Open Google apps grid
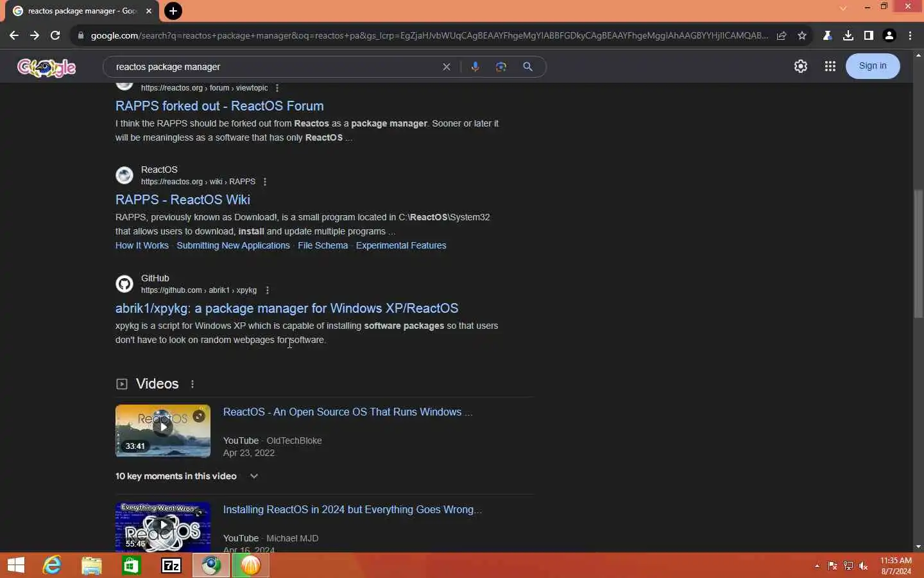The height and width of the screenshot is (578, 924). point(830,66)
